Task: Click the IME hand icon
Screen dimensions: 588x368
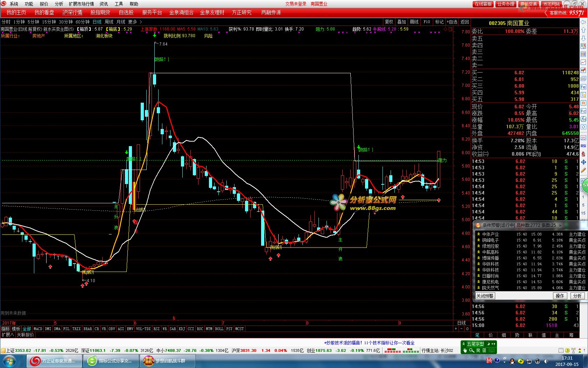Action: click(465, 350)
